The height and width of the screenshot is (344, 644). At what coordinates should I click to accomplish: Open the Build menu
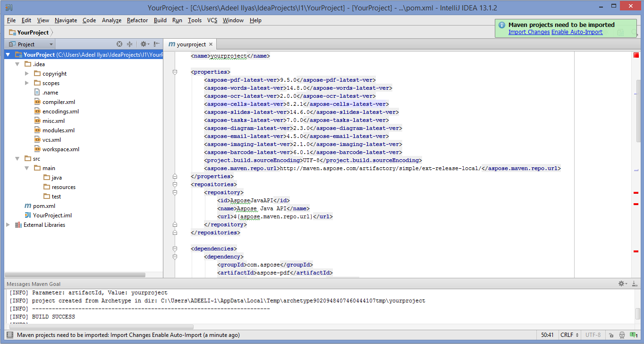point(160,20)
